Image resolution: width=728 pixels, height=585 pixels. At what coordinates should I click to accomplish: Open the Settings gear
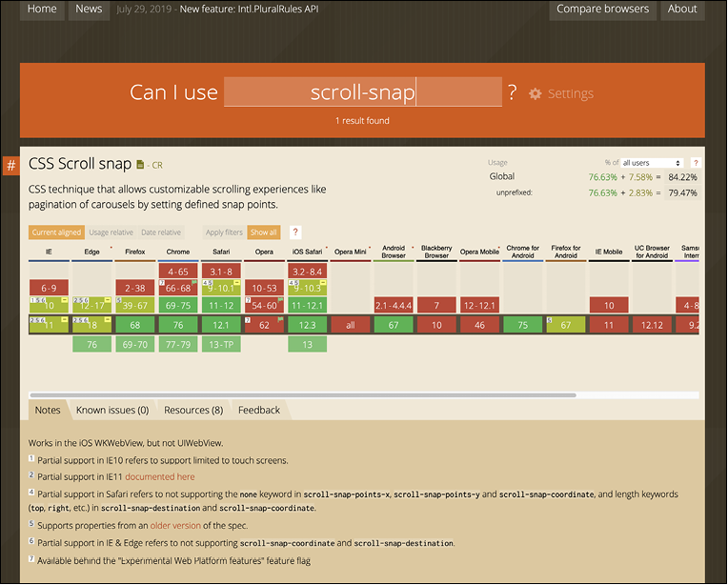click(x=561, y=93)
